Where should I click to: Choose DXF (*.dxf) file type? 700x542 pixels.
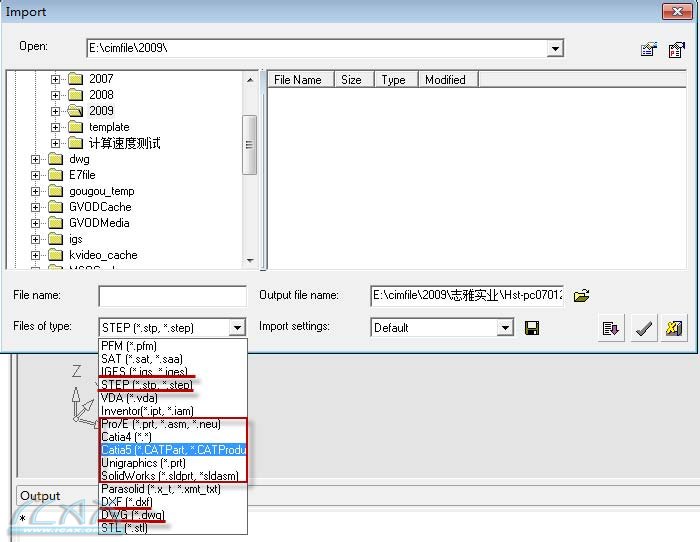click(x=172, y=502)
